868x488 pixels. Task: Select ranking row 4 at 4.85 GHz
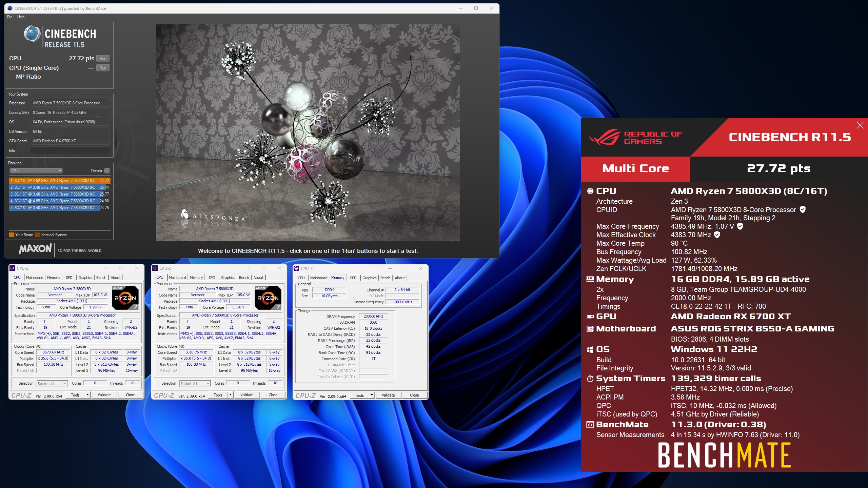(x=60, y=201)
